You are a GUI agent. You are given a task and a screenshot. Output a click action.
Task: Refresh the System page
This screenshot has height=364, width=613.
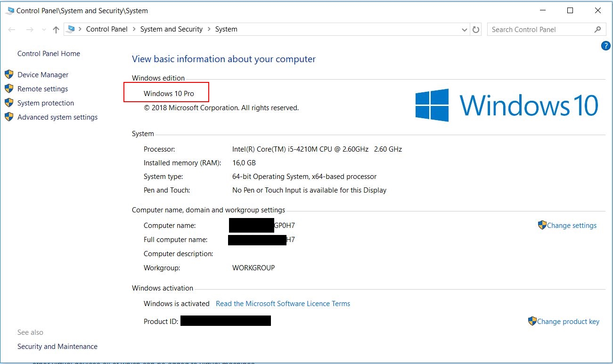coord(476,29)
